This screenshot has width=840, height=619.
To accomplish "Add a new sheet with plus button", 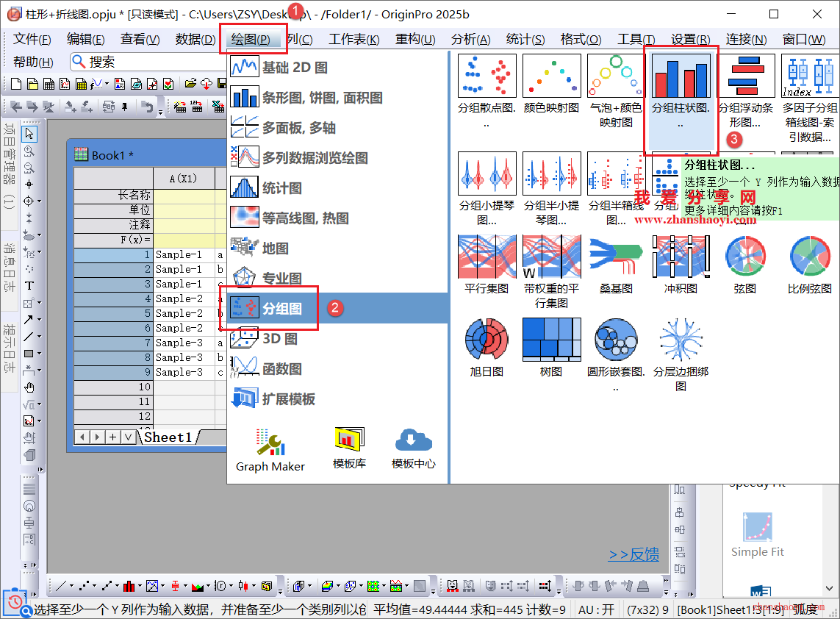I will 113,437.
